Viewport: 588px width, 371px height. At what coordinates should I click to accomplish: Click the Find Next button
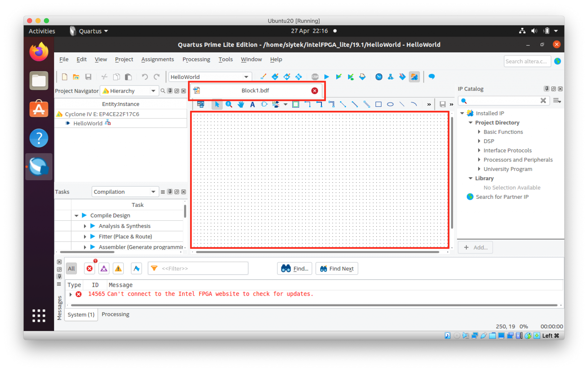point(336,268)
